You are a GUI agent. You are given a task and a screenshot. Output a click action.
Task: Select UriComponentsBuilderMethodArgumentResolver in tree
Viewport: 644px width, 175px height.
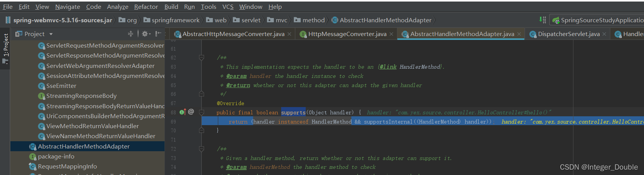(101, 116)
